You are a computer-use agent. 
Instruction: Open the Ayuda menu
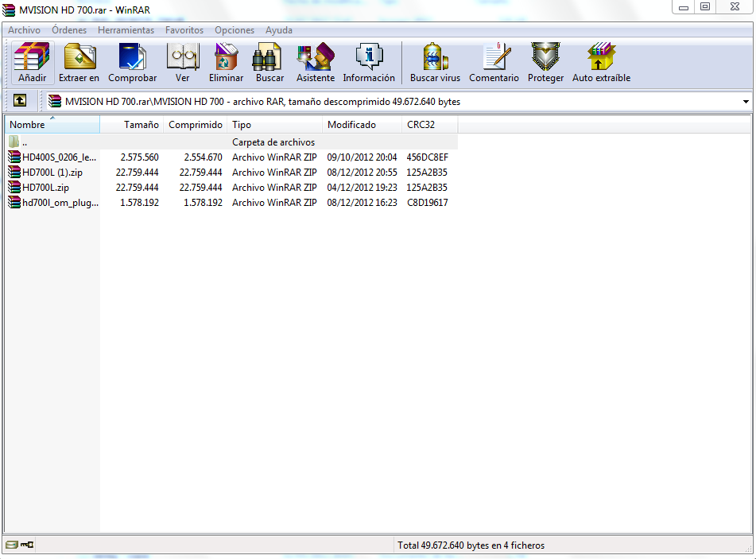pos(279,30)
